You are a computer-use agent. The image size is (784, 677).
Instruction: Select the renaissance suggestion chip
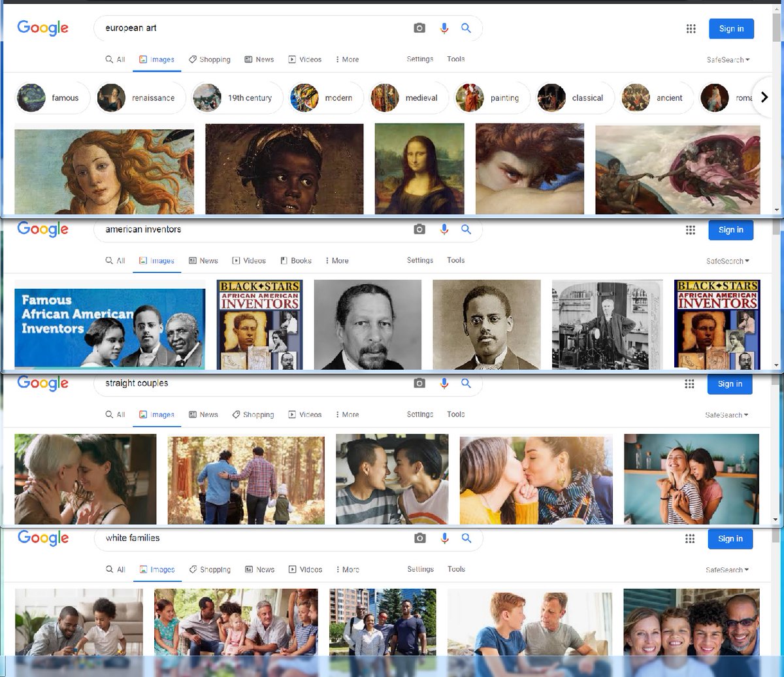pyautogui.click(x=140, y=98)
